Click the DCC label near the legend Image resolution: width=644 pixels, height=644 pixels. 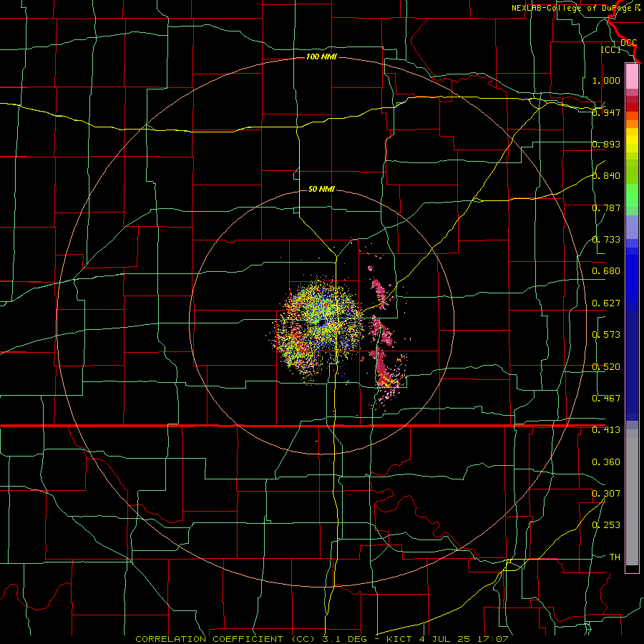[x=628, y=43]
